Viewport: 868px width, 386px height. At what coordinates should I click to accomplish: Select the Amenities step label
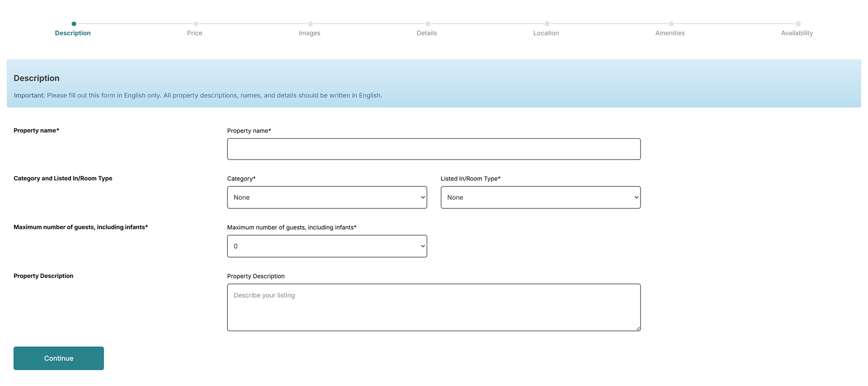click(x=670, y=33)
